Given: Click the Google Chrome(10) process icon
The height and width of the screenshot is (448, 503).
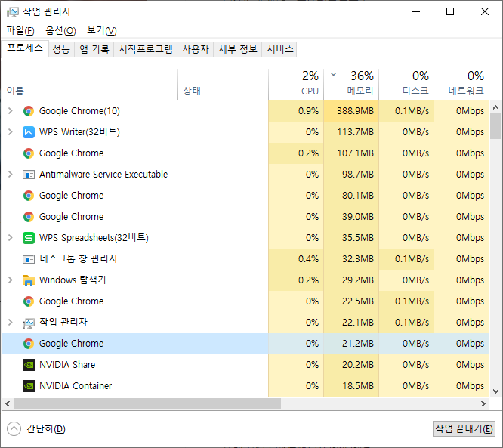Looking at the screenshot, I should (x=29, y=111).
